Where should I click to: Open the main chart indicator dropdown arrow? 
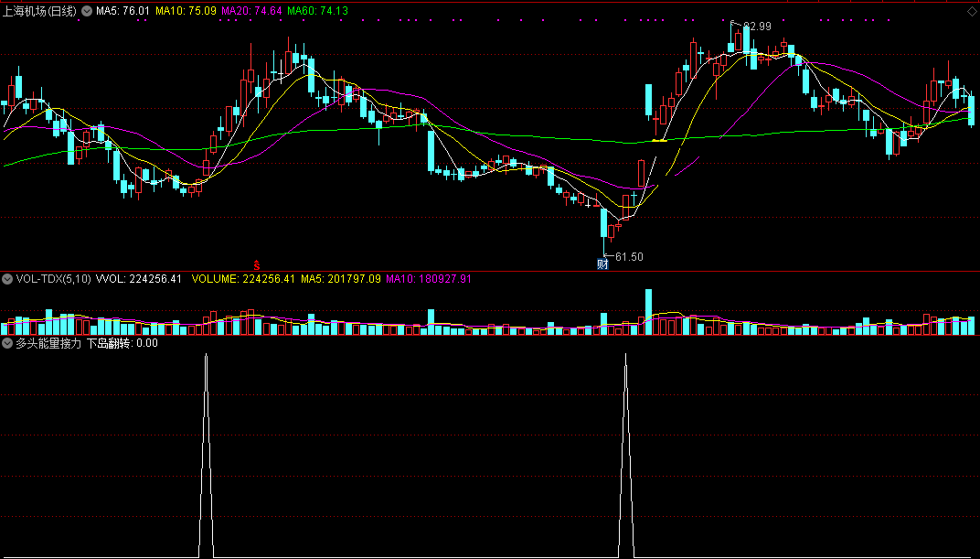(x=87, y=11)
